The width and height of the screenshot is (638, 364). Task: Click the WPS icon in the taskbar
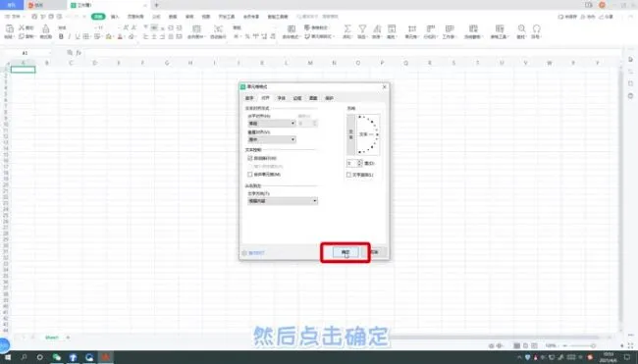tap(105, 357)
